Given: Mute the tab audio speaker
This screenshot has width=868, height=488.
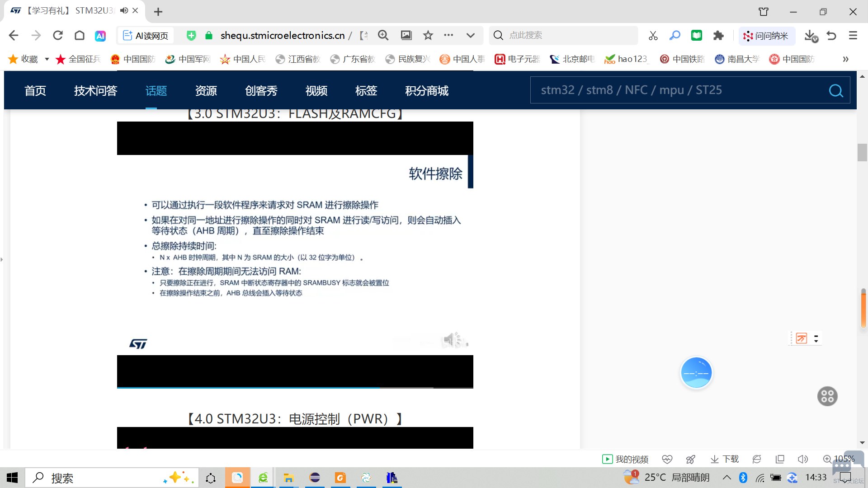Looking at the screenshot, I should 124,10.
